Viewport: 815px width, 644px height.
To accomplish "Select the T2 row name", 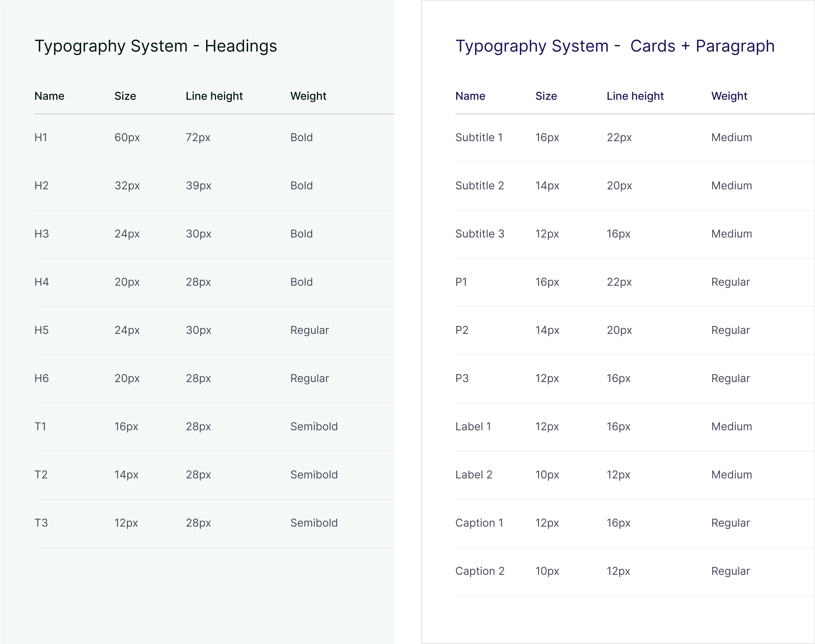I will pos(41,475).
